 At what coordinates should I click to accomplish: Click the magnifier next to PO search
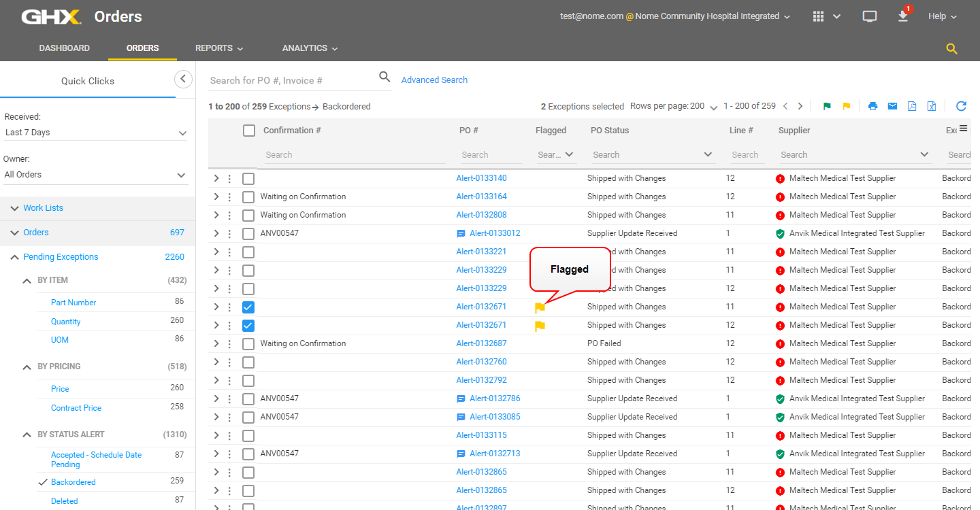pyautogui.click(x=385, y=77)
